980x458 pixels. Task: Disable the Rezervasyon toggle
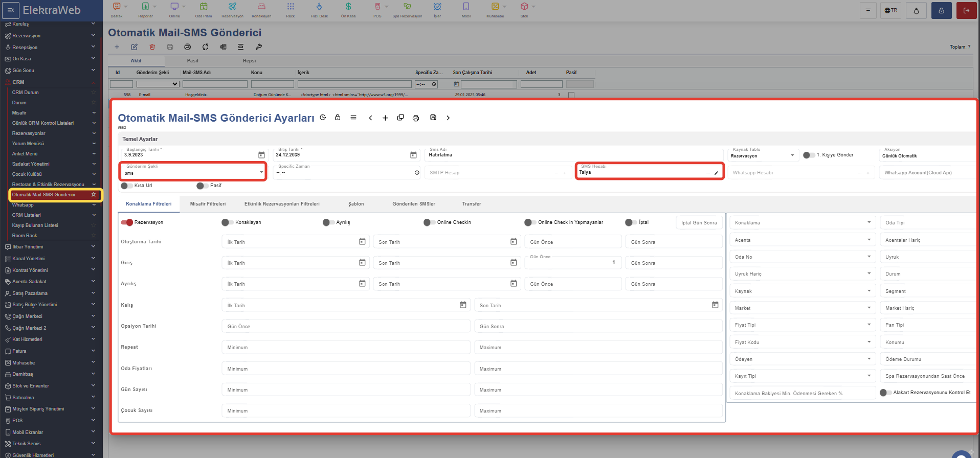127,222
